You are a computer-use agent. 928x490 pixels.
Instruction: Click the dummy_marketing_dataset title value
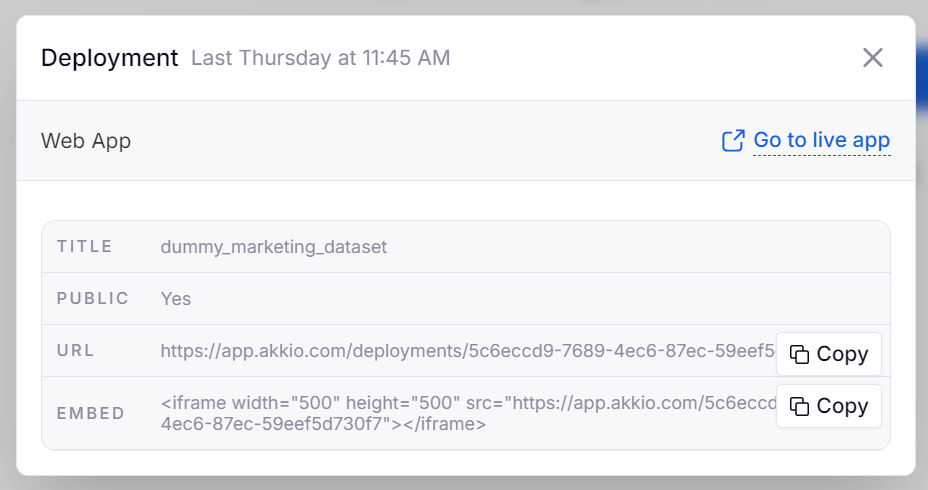pyautogui.click(x=273, y=246)
